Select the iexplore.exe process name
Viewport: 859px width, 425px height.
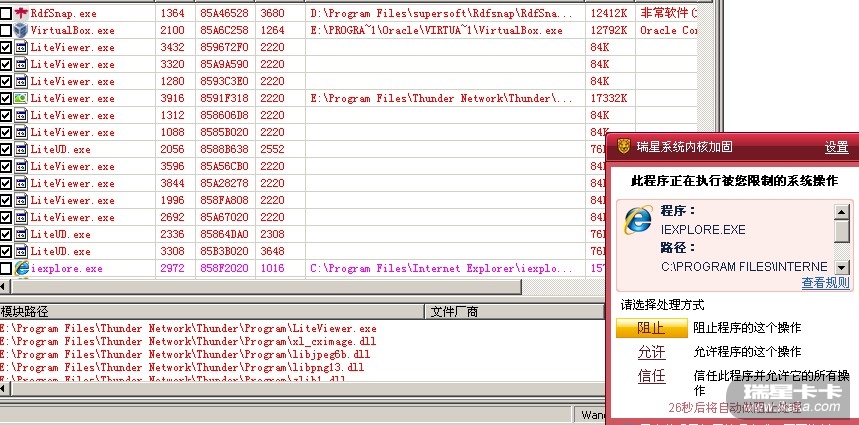click(x=66, y=268)
